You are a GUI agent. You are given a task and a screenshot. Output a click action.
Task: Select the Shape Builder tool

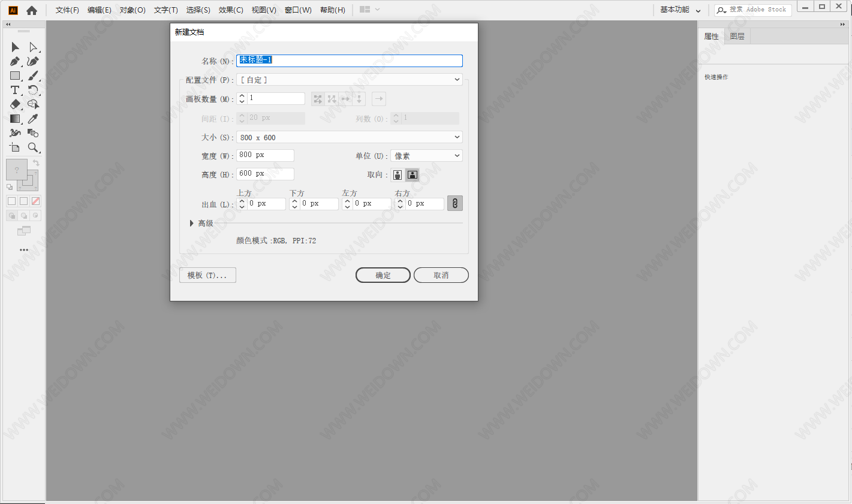[33, 104]
